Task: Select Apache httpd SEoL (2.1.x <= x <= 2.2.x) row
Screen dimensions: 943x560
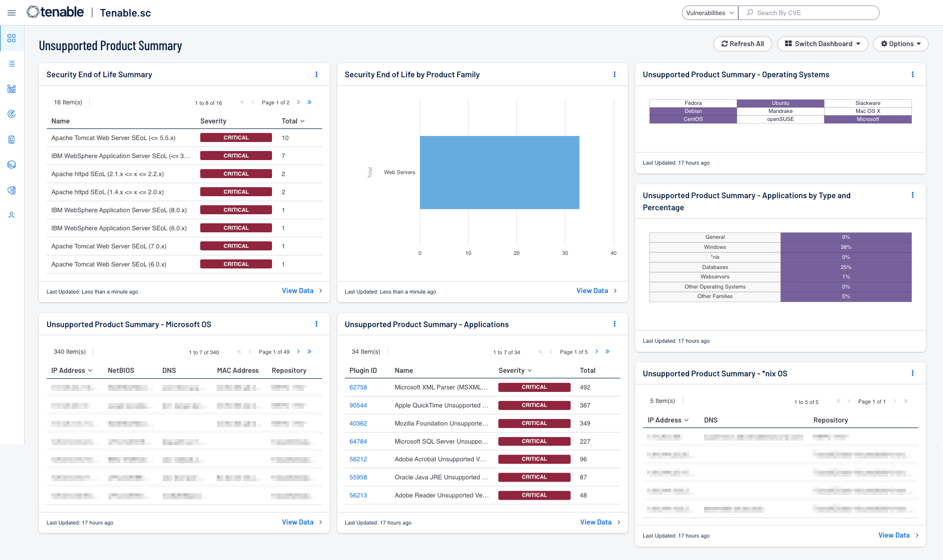Action: [184, 174]
